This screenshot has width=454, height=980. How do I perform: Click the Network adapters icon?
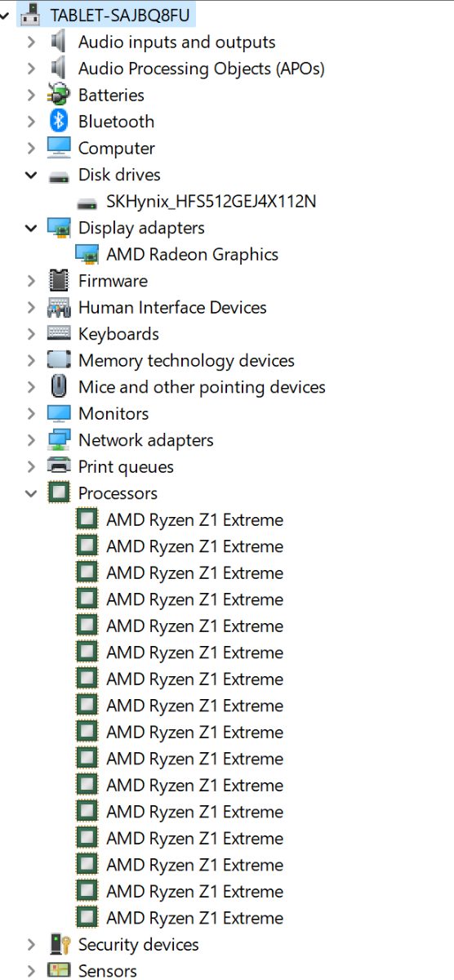coord(59,440)
